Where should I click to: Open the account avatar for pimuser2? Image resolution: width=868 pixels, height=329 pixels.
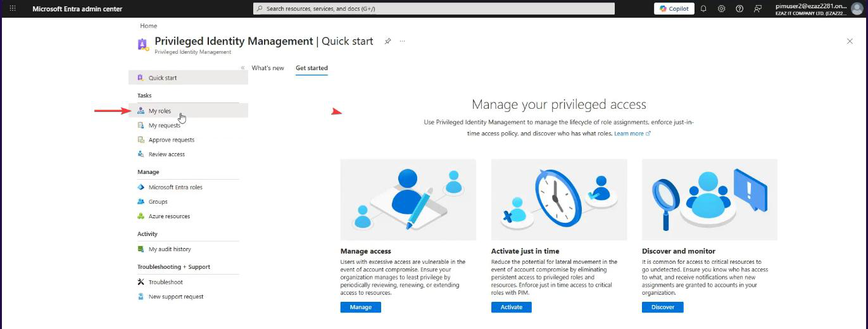point(857,9)
